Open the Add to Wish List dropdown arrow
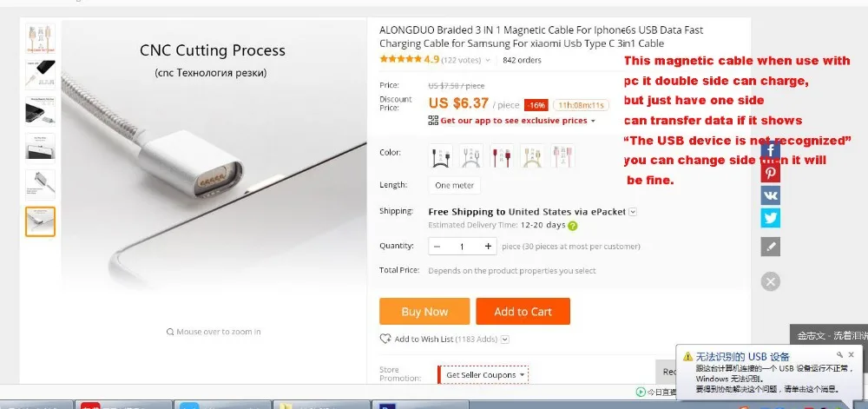This screenshot has width=868, height=409. [505, 340]
